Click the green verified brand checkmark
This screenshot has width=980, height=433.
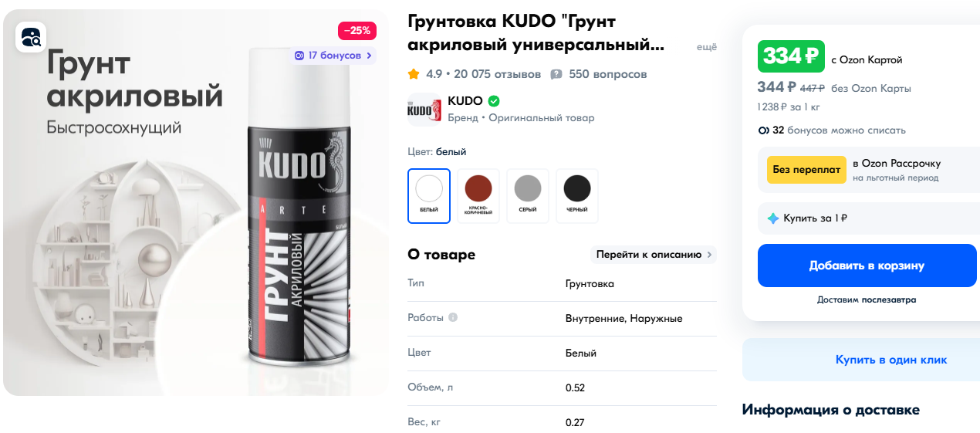494,101
